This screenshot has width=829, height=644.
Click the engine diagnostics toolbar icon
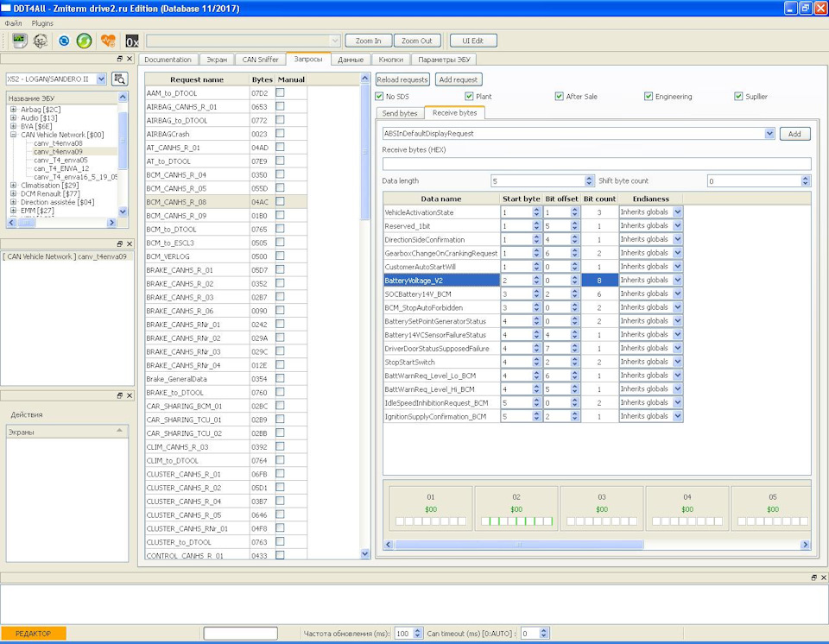(40, 41)
